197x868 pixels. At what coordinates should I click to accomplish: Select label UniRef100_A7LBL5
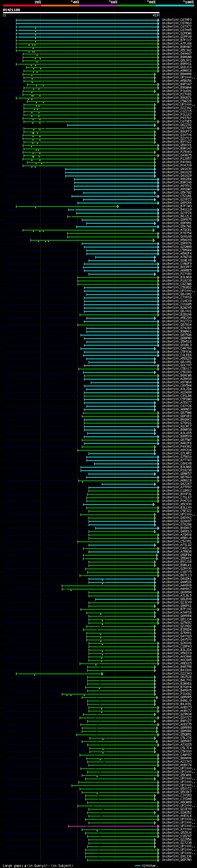pos(177,596)
